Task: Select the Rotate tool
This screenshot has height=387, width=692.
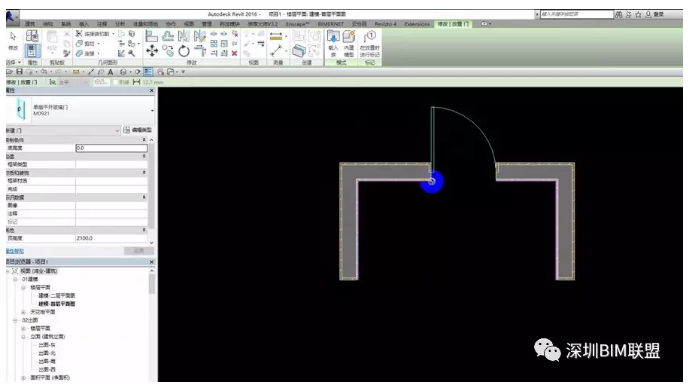Action: (184, 51)
